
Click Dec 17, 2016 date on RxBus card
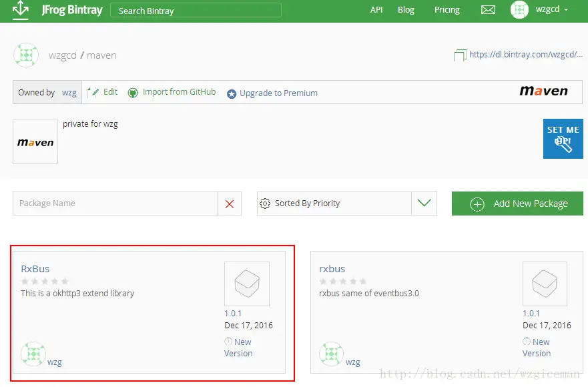tap(248, 325)
